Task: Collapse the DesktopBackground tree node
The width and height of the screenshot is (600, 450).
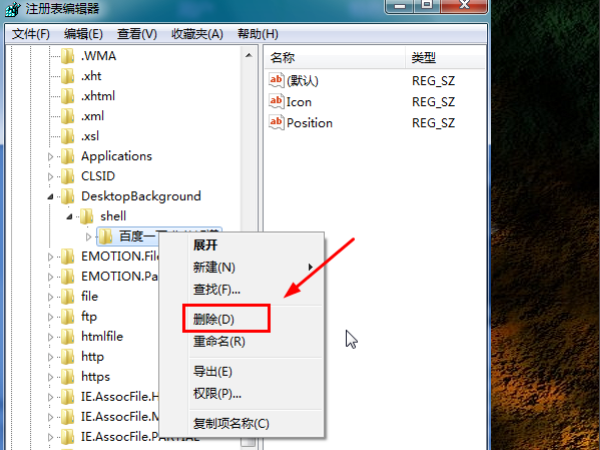Action: click(x=50, y=197)
